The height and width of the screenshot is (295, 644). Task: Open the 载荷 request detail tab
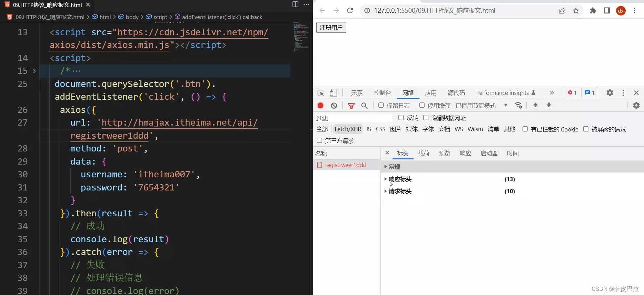[424, 153]
